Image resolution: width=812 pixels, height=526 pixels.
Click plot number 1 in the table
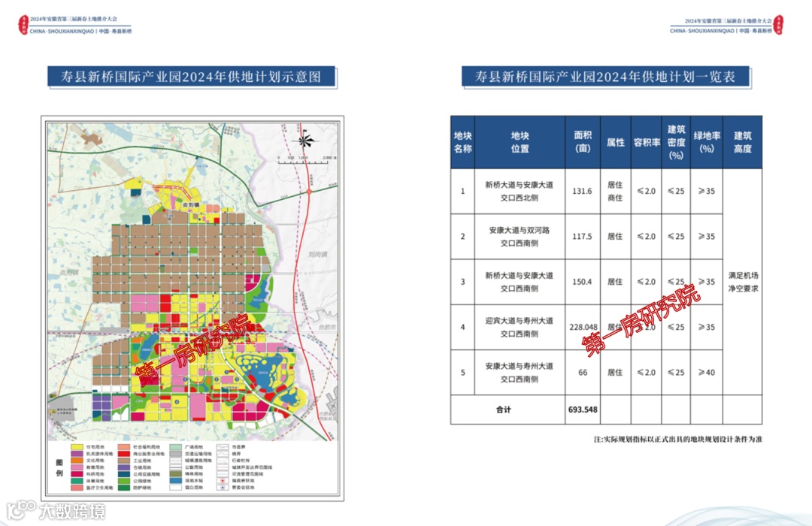(462, 191)
